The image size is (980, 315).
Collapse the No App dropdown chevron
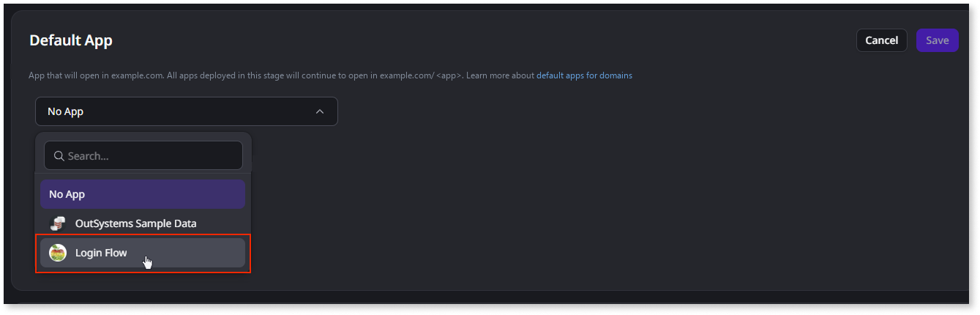(x=319, y=112)
